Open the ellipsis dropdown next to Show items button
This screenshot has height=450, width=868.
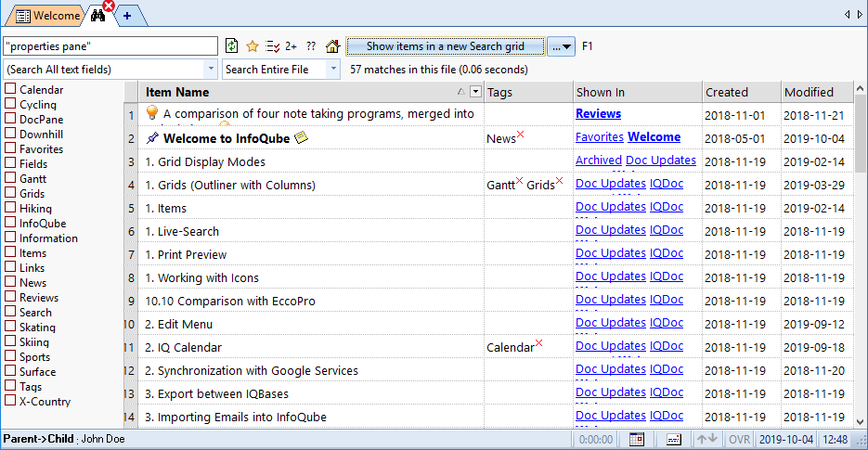point(561,47)
